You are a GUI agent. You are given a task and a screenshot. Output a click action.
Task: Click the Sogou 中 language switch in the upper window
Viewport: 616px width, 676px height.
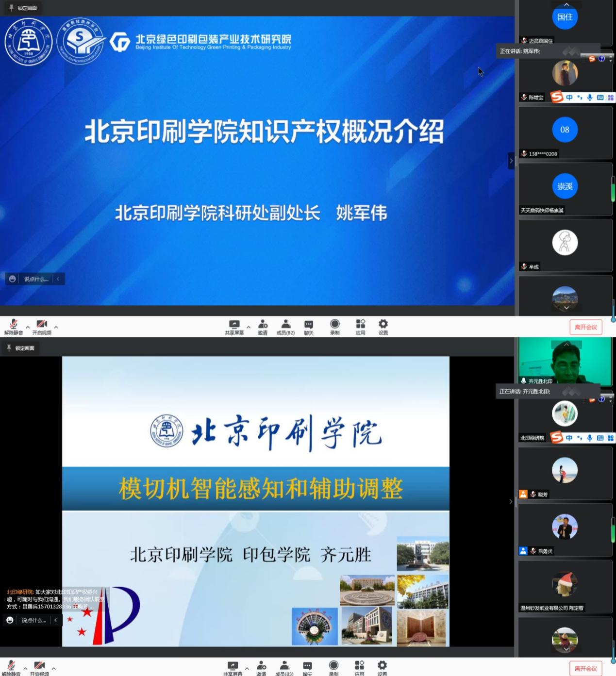click(569, 98)
